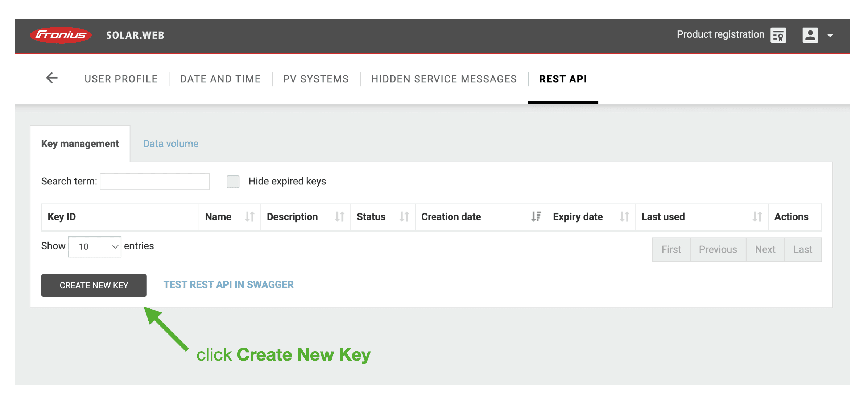
Task: Open the Product registration certificate icon
Action: tap(778, 35)
